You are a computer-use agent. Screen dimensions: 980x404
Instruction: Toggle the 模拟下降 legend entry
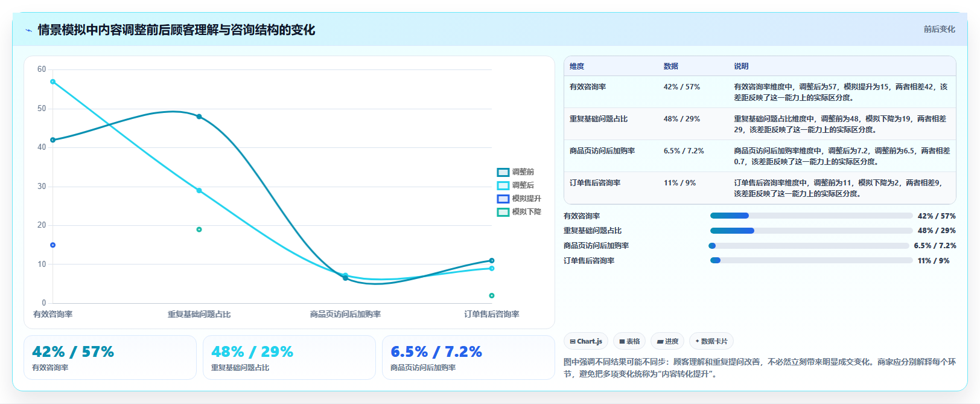point(519,212)
